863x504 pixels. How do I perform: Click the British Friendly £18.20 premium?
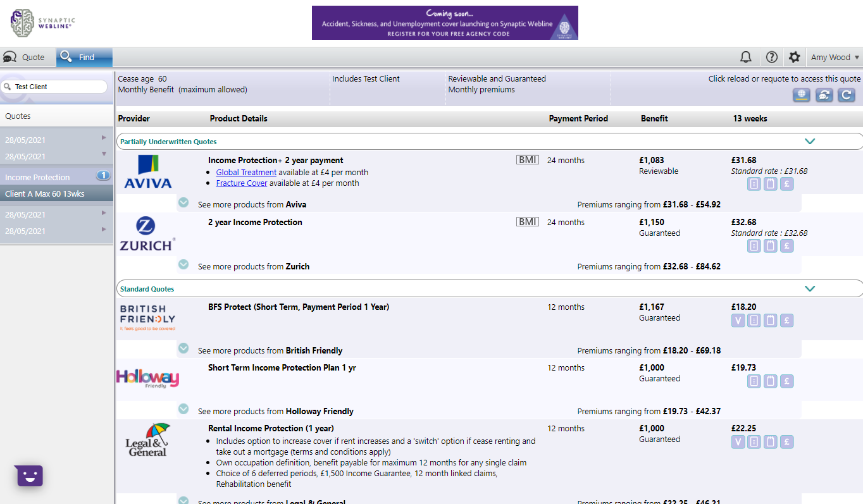pos(744,307)
